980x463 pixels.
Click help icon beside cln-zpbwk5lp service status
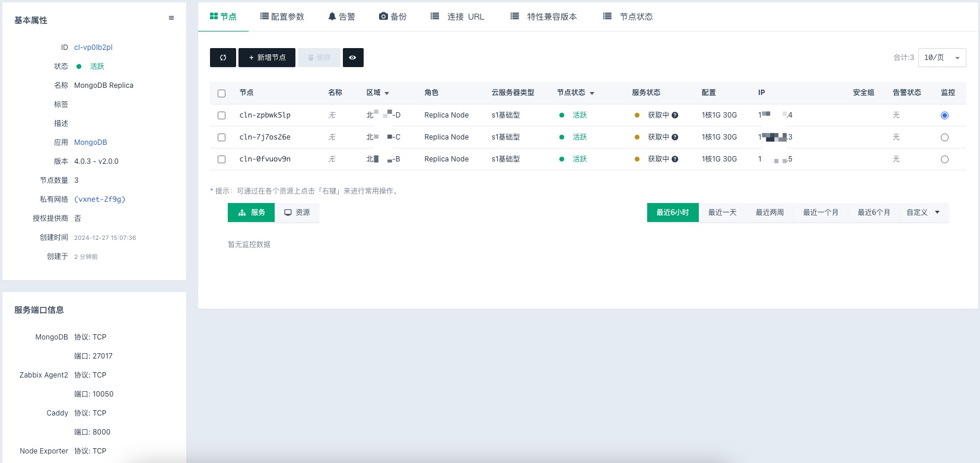(x=675, y=115)
